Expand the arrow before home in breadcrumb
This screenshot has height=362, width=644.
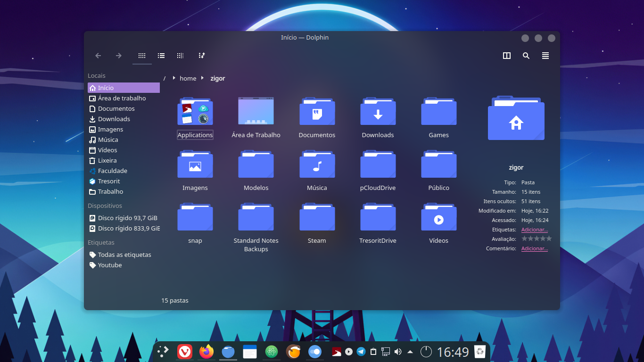coord(174,78)
